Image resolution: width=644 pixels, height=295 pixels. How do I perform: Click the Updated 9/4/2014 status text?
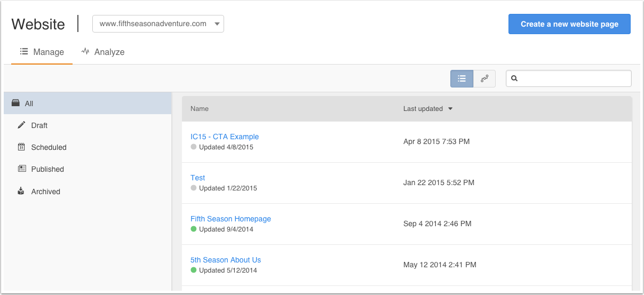[226, 229]
